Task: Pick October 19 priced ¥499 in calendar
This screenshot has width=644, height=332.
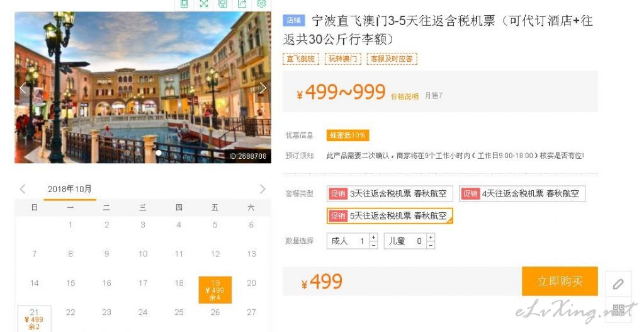Action: pyautogui.click(x=215, y=290)
